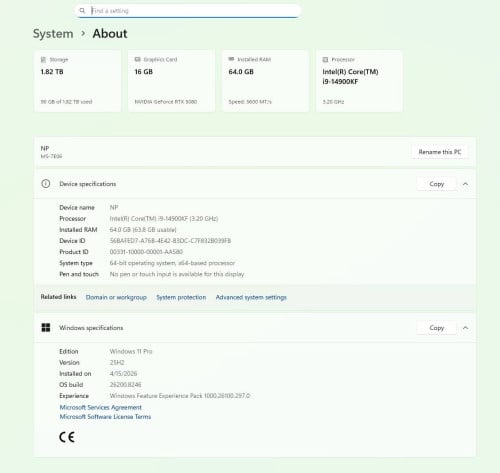Click the Processor card icon
Viewport: 500px width, 473px height.
click(x=325, y=60)
